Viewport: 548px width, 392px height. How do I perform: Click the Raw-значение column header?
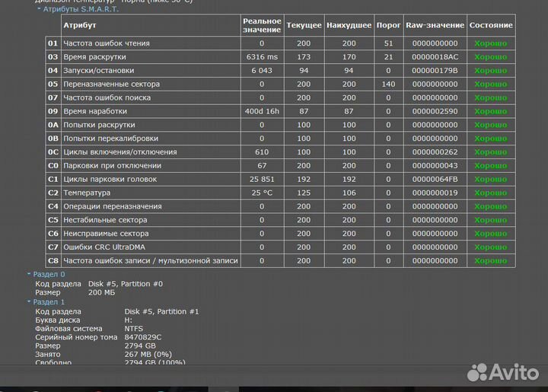(435, 25)
